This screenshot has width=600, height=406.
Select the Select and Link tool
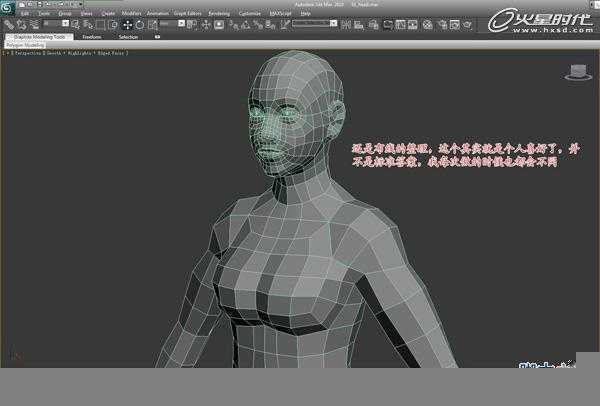pyautogui.click(x=9, y=25)
